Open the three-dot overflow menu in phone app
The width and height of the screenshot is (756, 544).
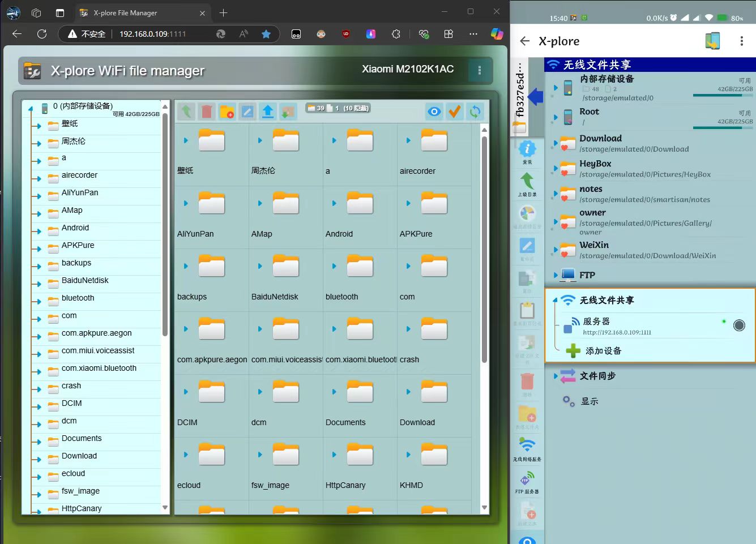click(741, 41)
